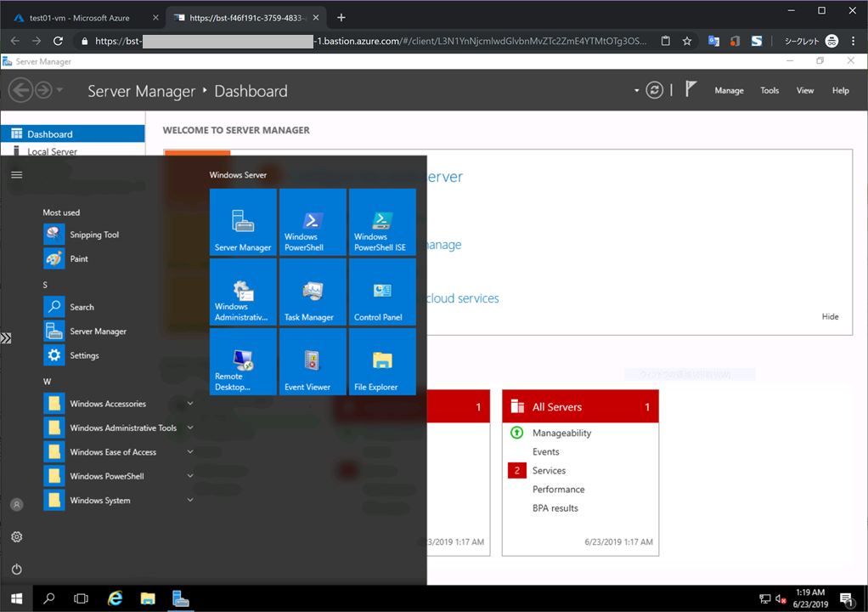Open Performance in All Servers tile

click(x=558, y=489)
